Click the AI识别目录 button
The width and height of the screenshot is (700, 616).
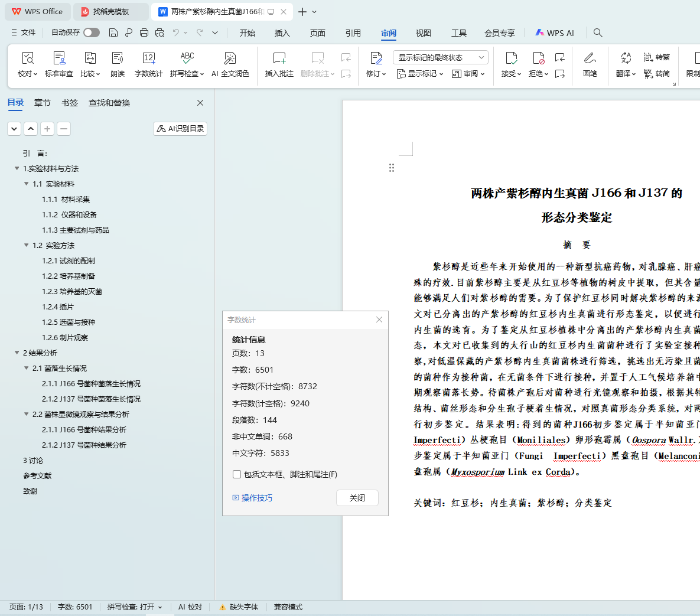180,129
